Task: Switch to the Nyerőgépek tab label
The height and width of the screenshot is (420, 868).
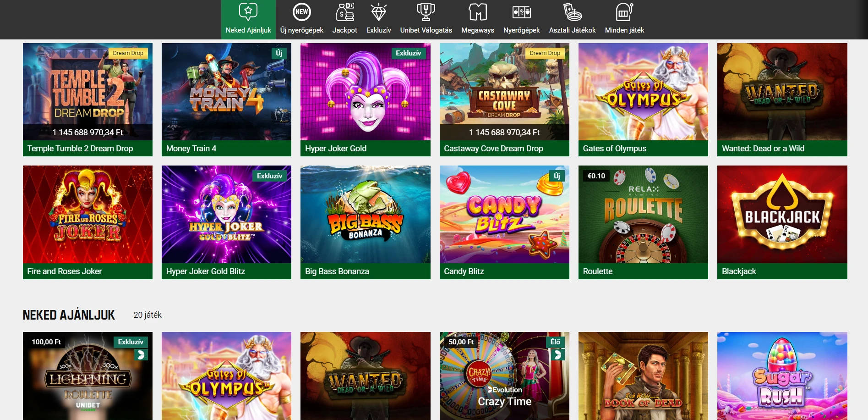Action: point(521,30)
